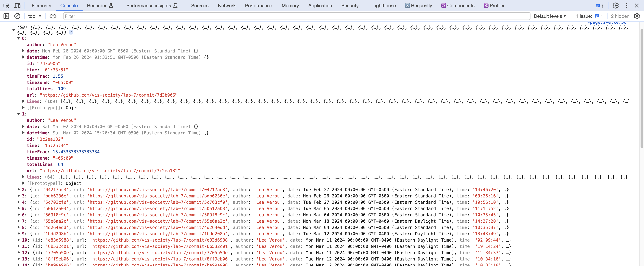Expand the lines (109) array
The height and width of the screenshot is (266, 644).
coord(23,101)
